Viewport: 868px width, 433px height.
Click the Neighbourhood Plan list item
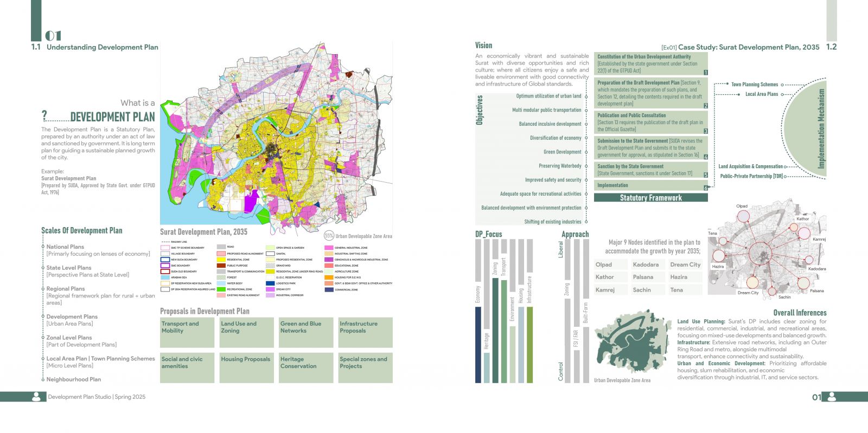click(74, 379)
